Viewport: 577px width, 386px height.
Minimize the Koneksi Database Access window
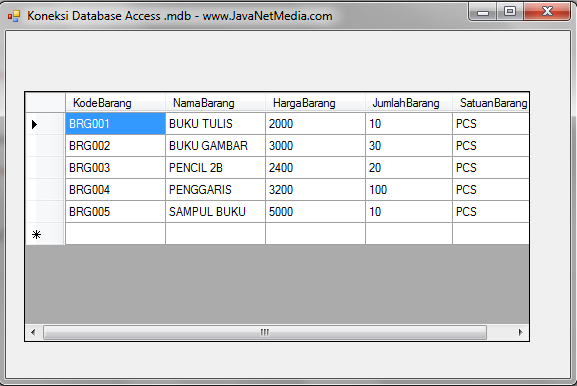coord(483,12)
